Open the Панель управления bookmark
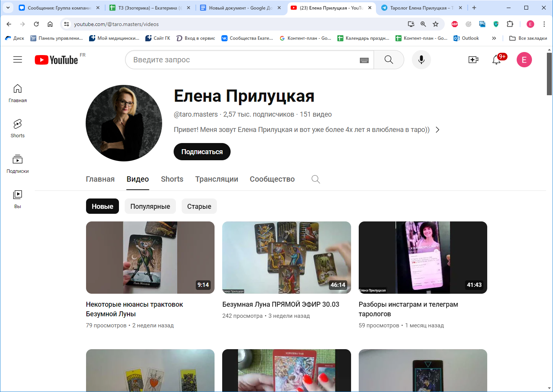 pyautogui.click(x=57, y=38)
